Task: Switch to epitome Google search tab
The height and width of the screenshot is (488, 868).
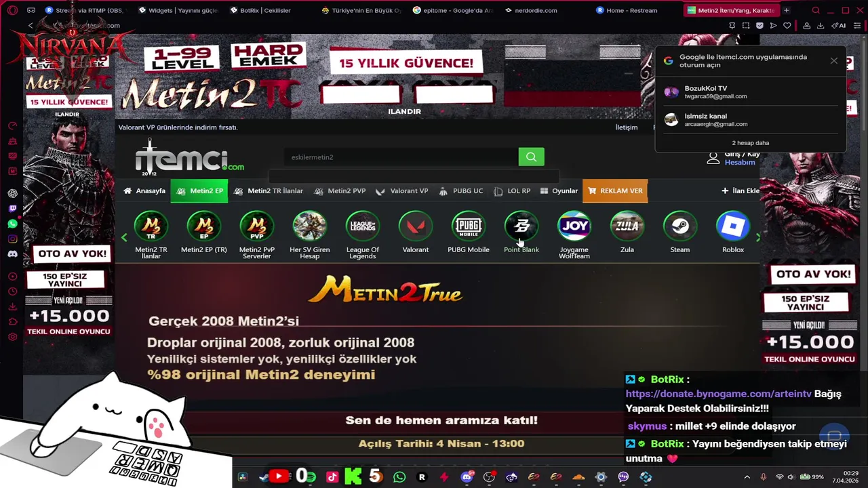Action: (452, 10)
